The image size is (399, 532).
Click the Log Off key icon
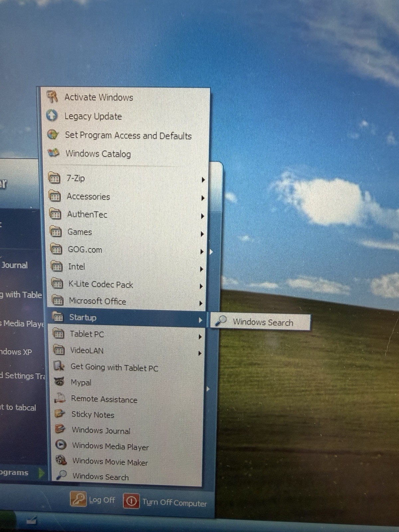pos(78,499)
